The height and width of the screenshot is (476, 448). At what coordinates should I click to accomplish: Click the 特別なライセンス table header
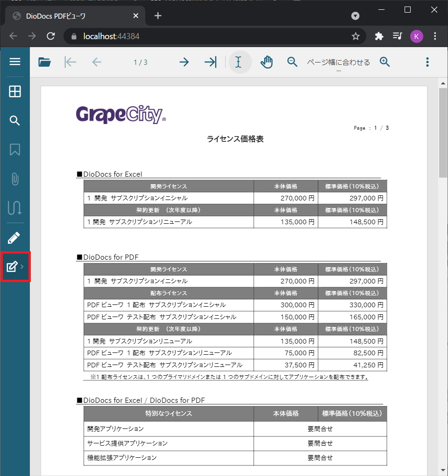[168, 413]
